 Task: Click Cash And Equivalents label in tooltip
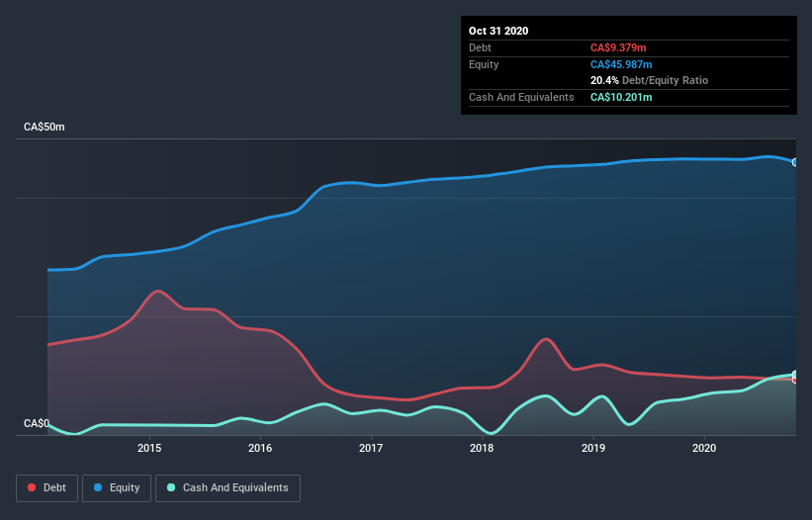tap(521, 97)
